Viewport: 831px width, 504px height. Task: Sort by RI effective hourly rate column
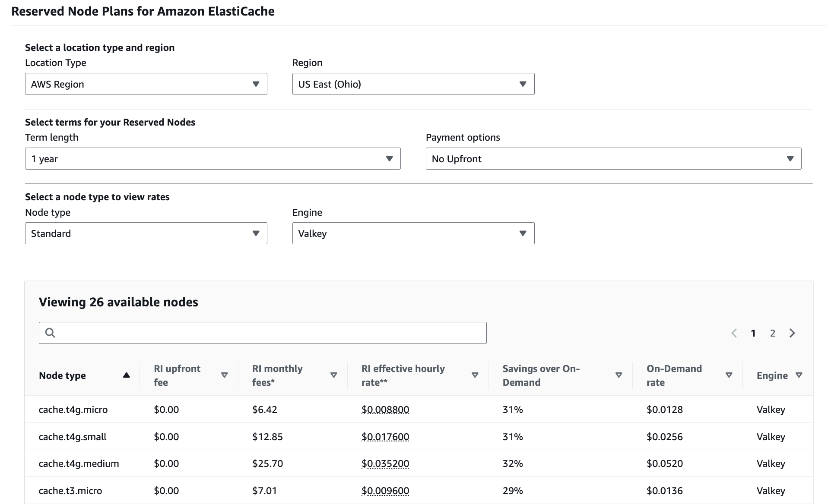(x=475, y=375)
